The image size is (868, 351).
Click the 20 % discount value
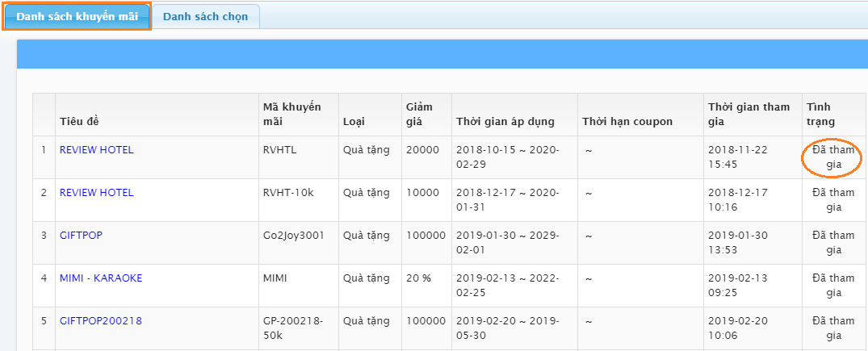418,278
